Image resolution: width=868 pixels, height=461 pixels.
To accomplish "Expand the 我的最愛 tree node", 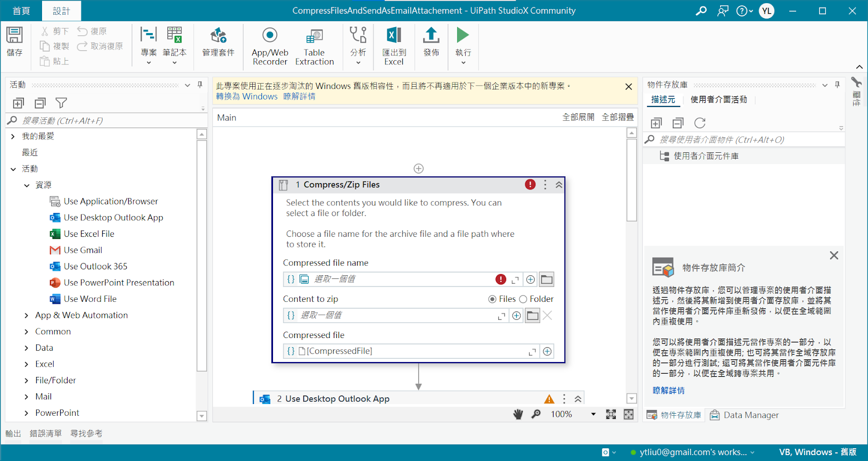I will click(13, 136).
